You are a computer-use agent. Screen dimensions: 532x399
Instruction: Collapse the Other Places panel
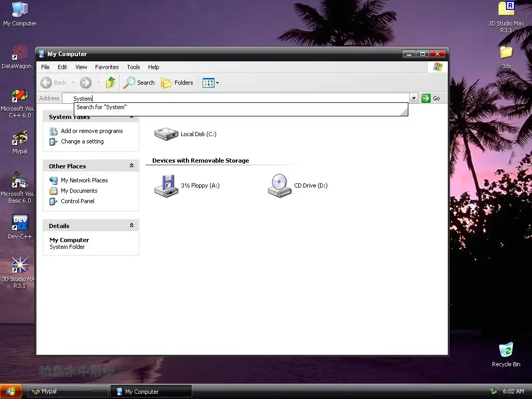point(131,166)
